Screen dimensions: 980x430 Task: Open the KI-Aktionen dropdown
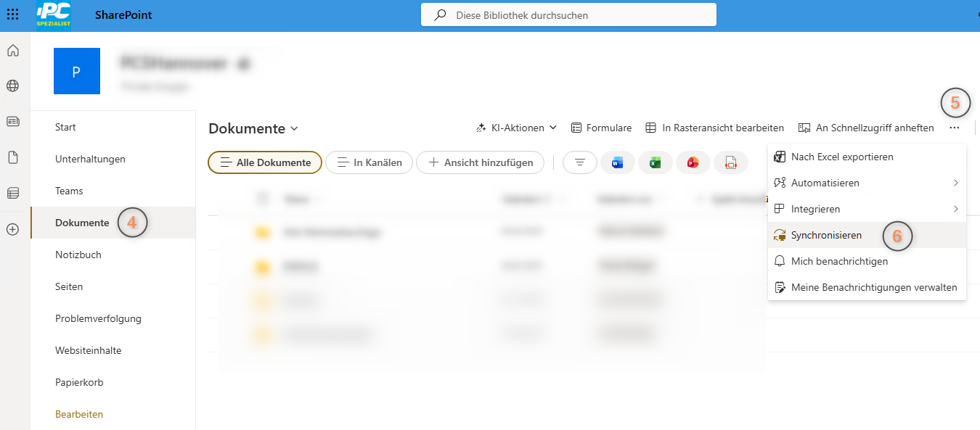[516, 128]
